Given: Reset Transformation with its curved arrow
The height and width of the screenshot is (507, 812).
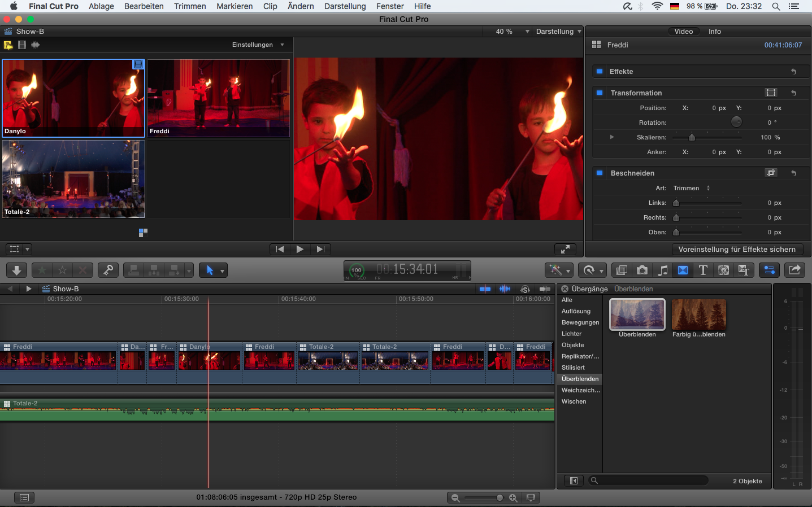Looking at the screenshot, I should (793, 93).
